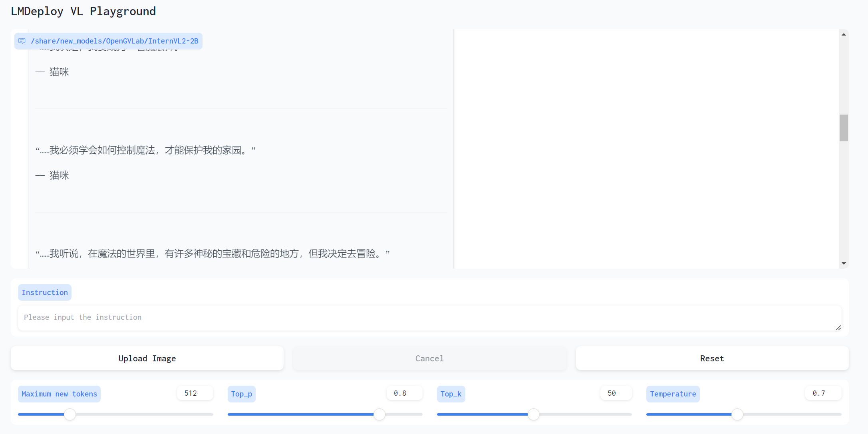
Task: Click the Reset button
Action: coord(712,359)
